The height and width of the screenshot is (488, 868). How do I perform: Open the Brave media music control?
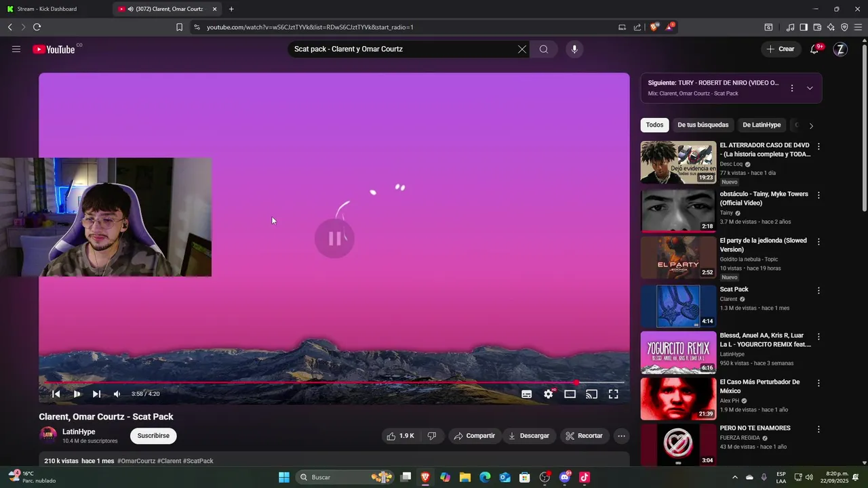click(x=790, y=27)
